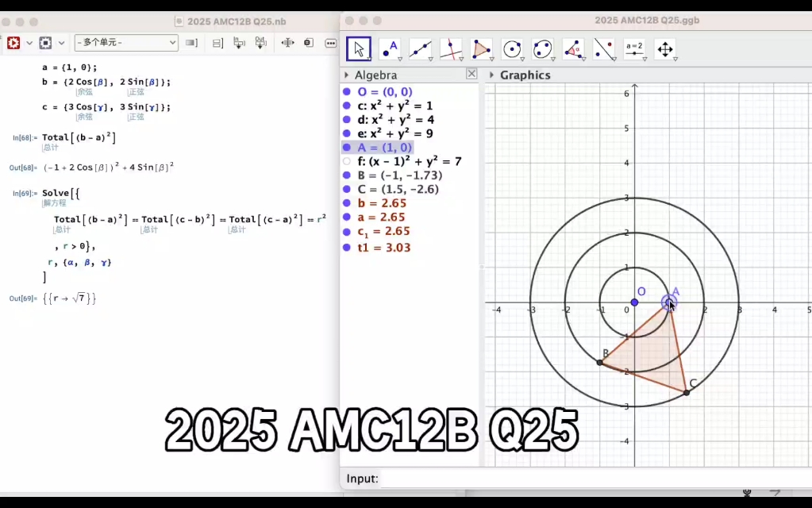Click the cell bracket style icon in Mathematica
The width and height of the screenshot is (812, 508).
pyautogui.click(x=191, y=42)
